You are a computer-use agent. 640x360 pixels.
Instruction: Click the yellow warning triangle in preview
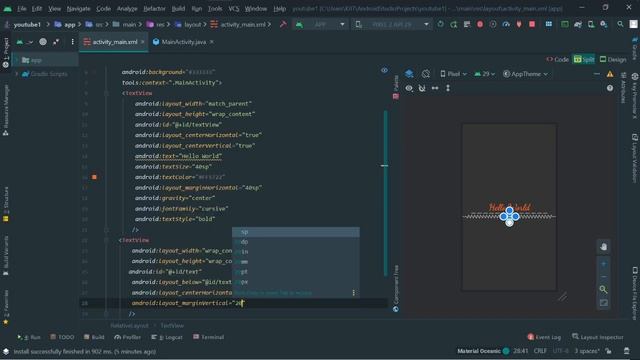click(609, 74)
